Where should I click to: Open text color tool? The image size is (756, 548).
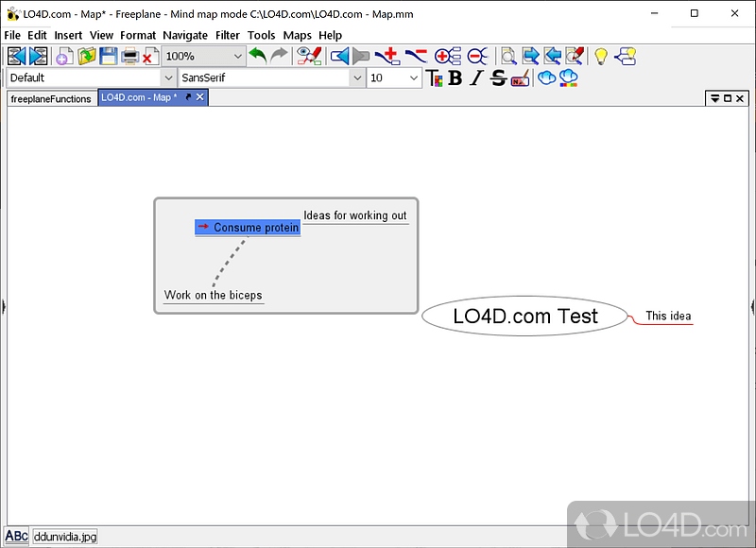(435, 78)
